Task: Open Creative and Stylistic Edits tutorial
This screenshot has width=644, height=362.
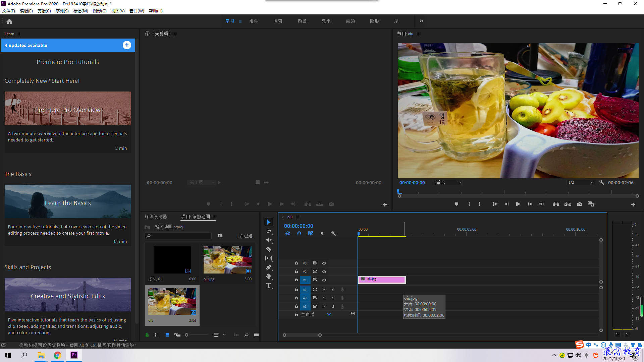Action: 68,295
